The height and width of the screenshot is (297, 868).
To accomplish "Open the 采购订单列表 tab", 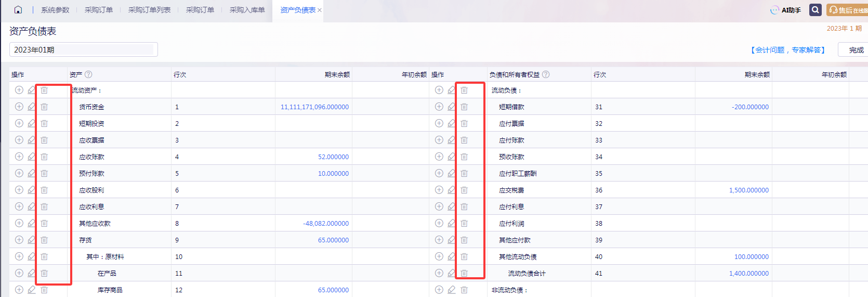I will click(x=149, y=10).
